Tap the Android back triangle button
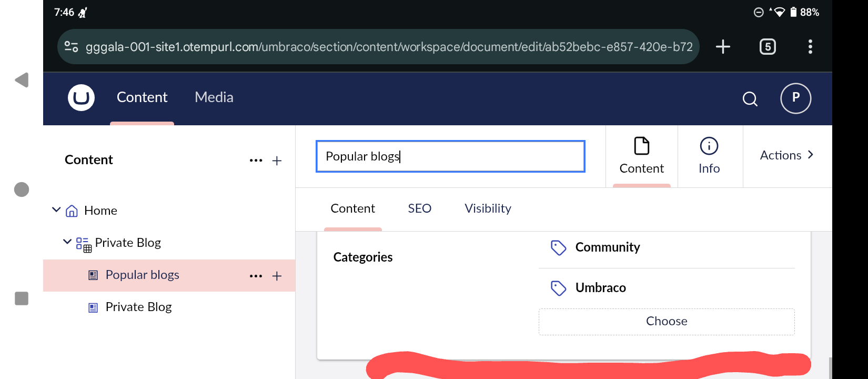The width and height of the screenshot is (868, 379). coord(22,80)
